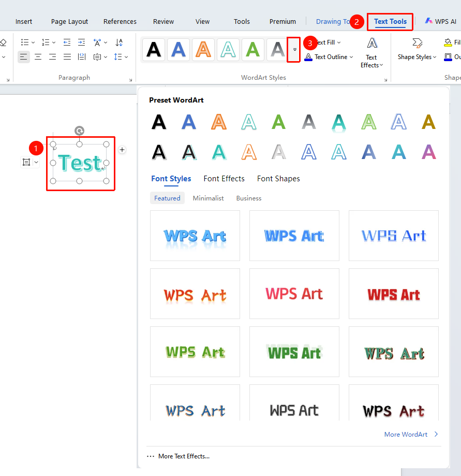Click the sort A-to-Z icon
Screen dimensions: 461x476
[119, 42]
